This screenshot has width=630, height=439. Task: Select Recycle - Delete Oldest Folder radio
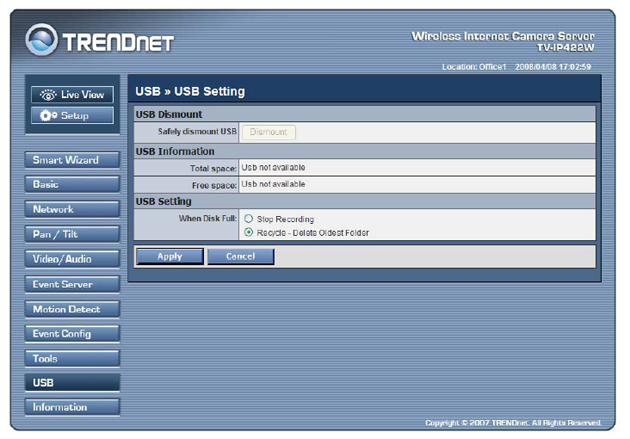click(249, 232)
